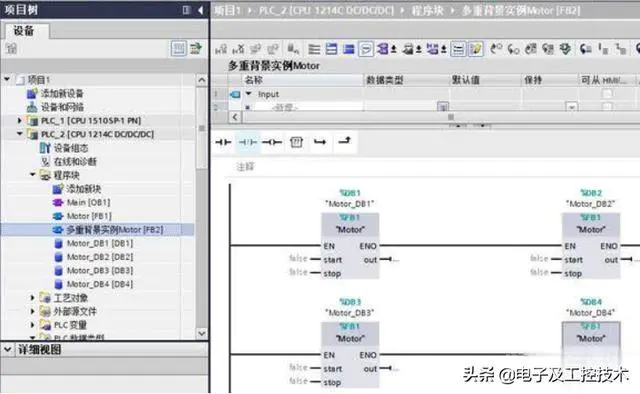Expand the 外部源文件 folder

tap(32, 311)
